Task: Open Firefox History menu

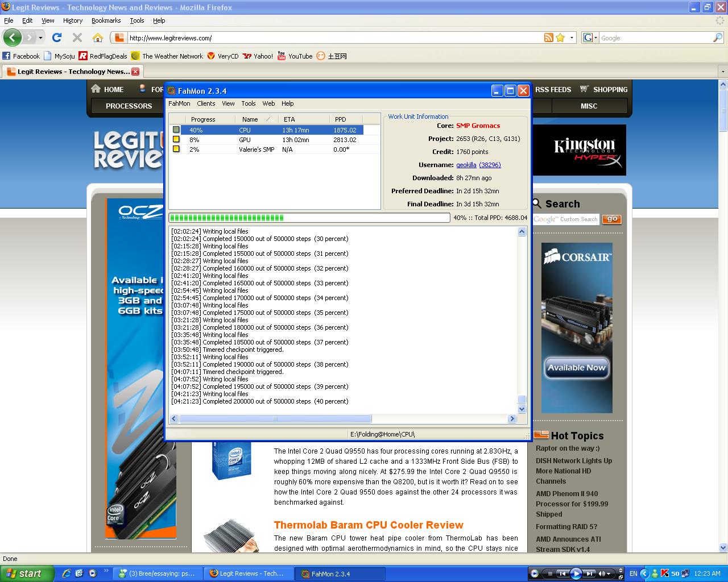Action: coord(73,20)
